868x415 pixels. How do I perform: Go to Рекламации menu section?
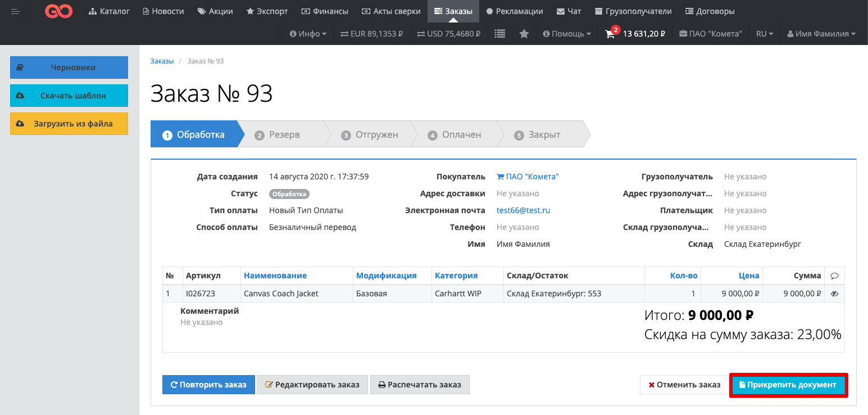pyautogui.click(x=514, y=11)
